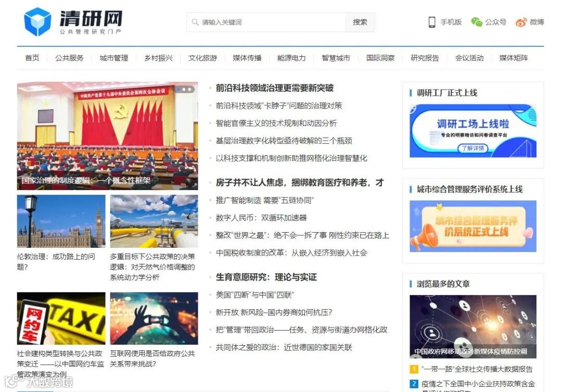Open 整改“世界之最” article link
The height and width of the screenshot is (392, 562).
point(302,235)
